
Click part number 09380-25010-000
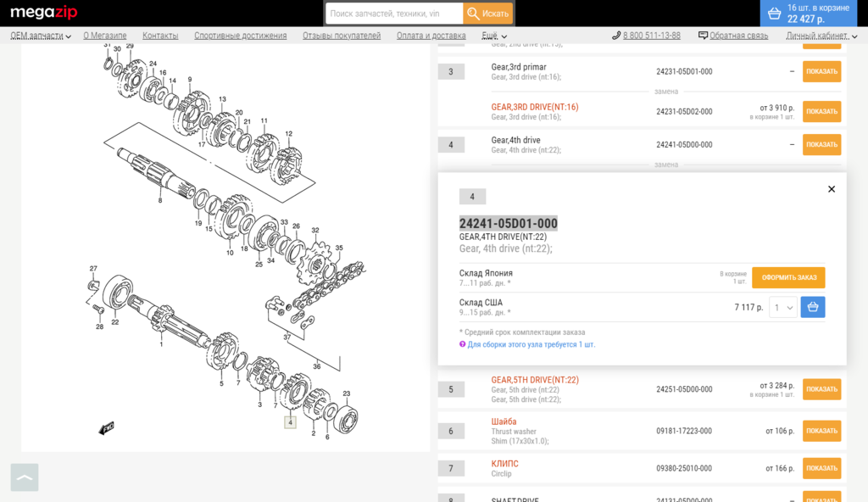click(x=684, y=468)
